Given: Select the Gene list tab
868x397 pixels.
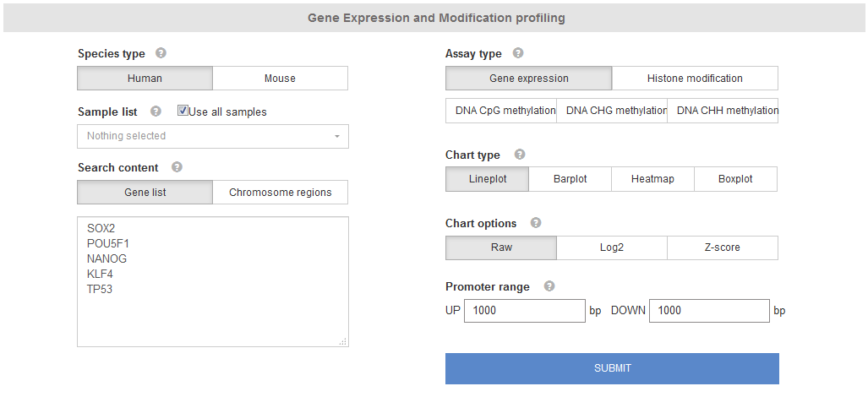Looking at the screenshot, I should coord(145,193).
